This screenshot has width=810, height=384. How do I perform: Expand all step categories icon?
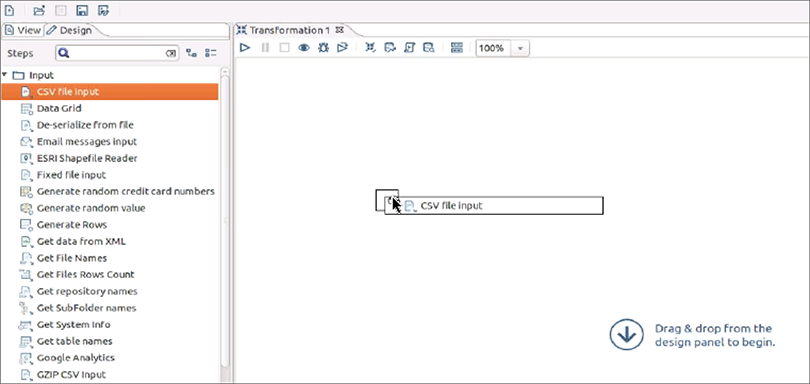(x=192, y=53)
